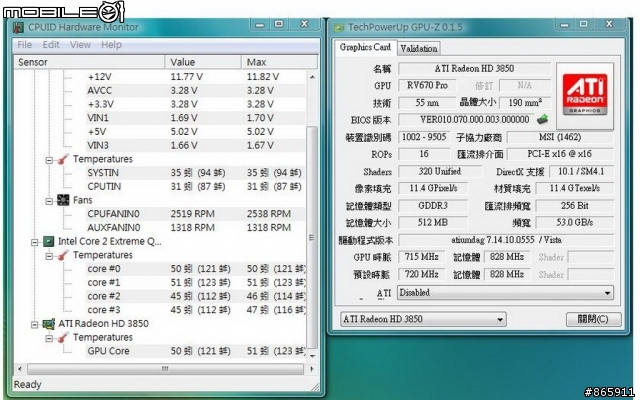640x400 pixels.
Task: Collapse the ATI Radeon HD 3850 tree node
Action: [x=35, y=324]
